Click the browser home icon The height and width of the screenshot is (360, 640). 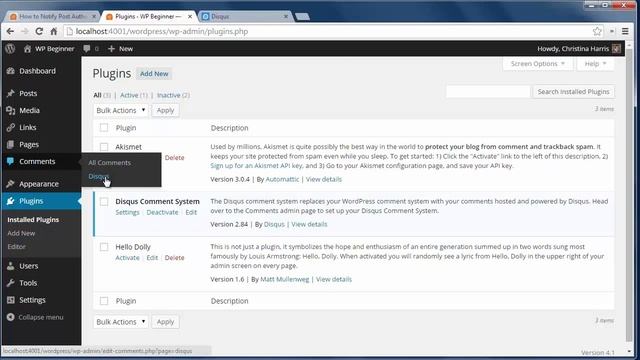(53, 31)
